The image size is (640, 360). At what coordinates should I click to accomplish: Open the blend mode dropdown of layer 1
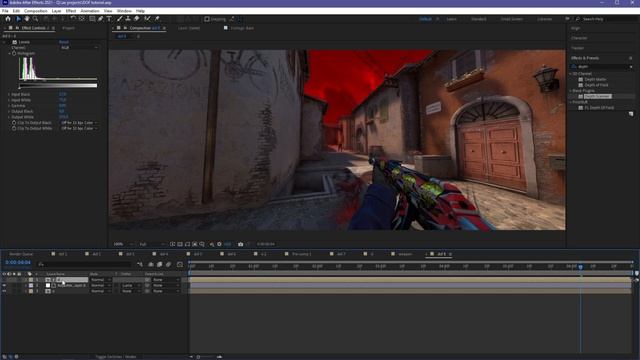(x=100, y=280)
